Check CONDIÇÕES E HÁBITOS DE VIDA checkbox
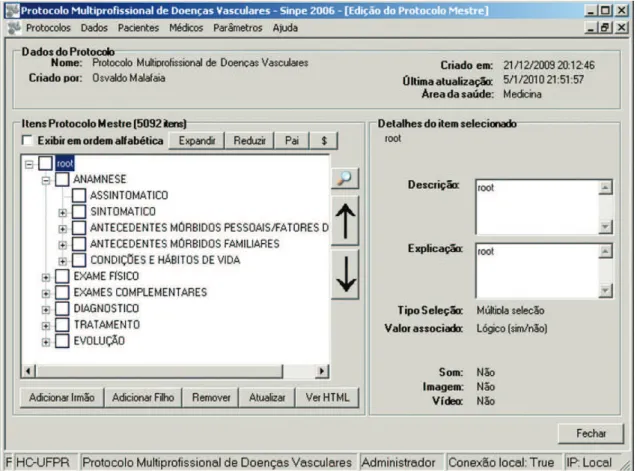Image resolution: width=637 pixels, height=471 pixels. [79, 260]
